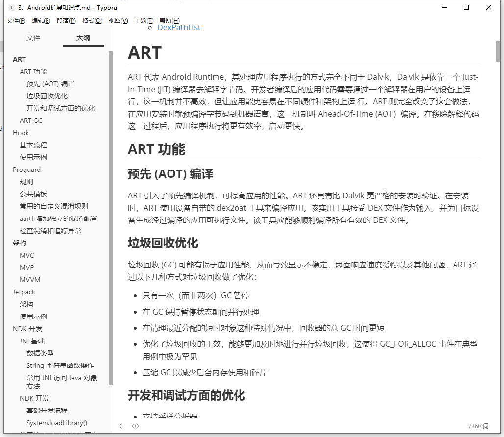Select MVC in outline
Viewport: 504px width, 437px height.
pos(26,255)
